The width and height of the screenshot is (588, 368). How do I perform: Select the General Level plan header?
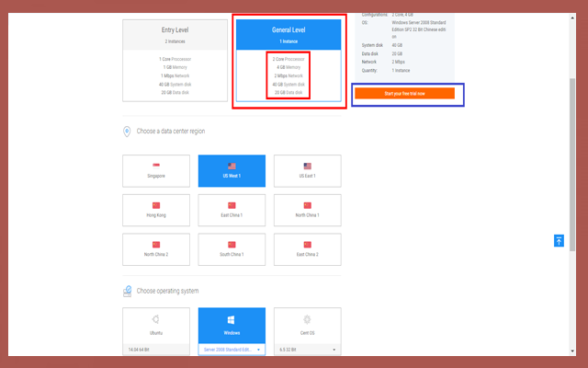pyautogui.click(x=289, y=34)
